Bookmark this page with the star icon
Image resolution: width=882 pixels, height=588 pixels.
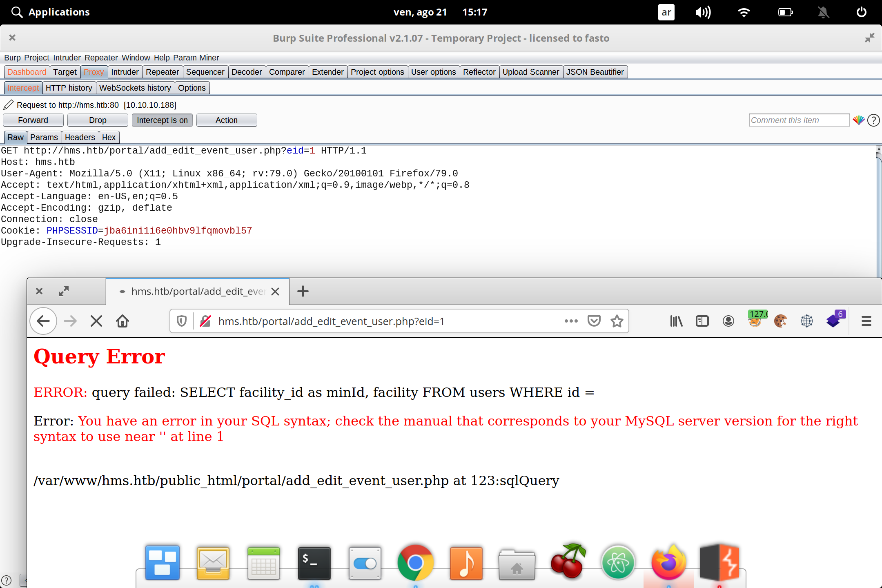tap(617, 321)
